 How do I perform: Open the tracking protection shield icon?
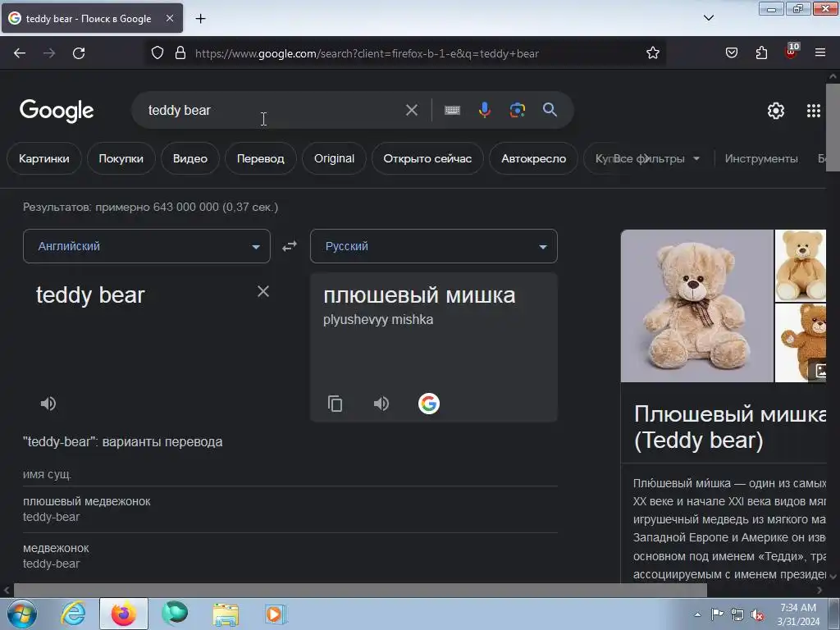click(157, 53)
